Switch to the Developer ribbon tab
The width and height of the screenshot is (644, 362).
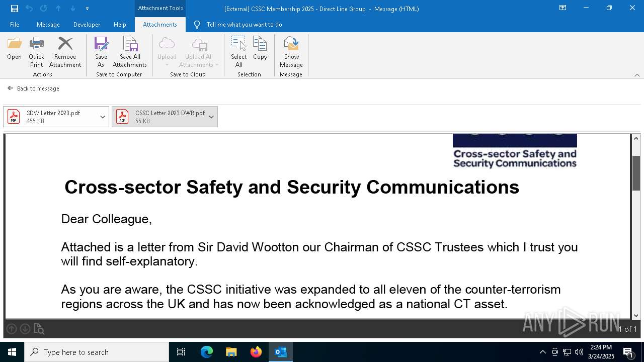pyautogui.click(x=87, y=25)
